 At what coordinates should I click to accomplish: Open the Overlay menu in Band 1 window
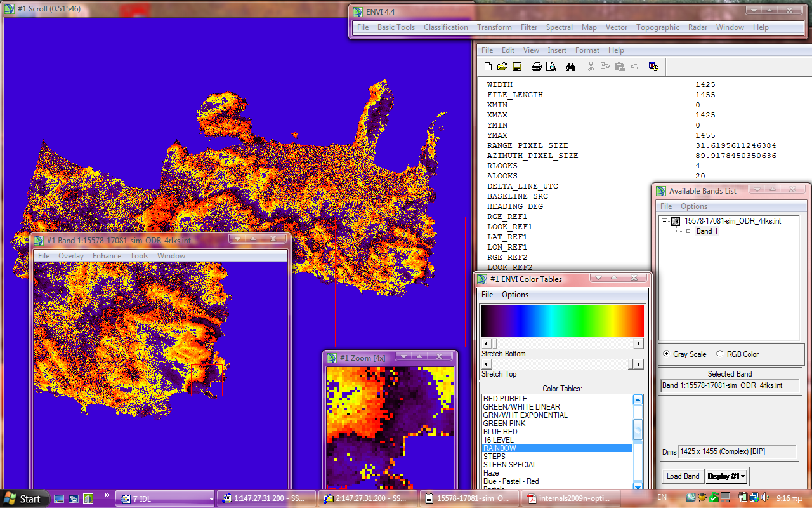(x=71, y=256)
